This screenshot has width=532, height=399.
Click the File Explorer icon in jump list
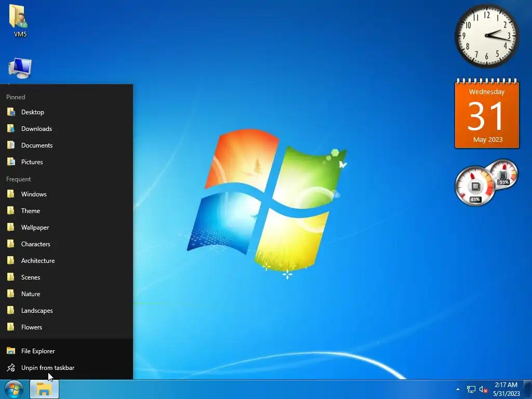[x=11, y=351]
